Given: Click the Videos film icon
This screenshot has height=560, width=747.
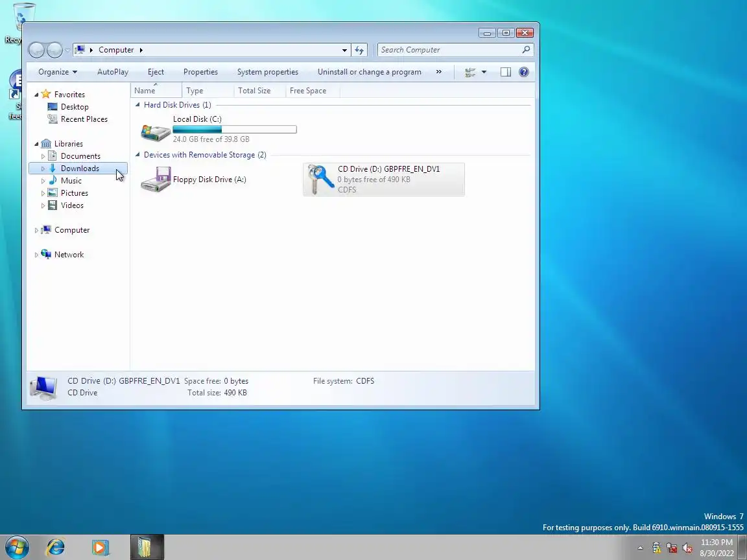Looking at the screenshot, I should click(53, 205).
